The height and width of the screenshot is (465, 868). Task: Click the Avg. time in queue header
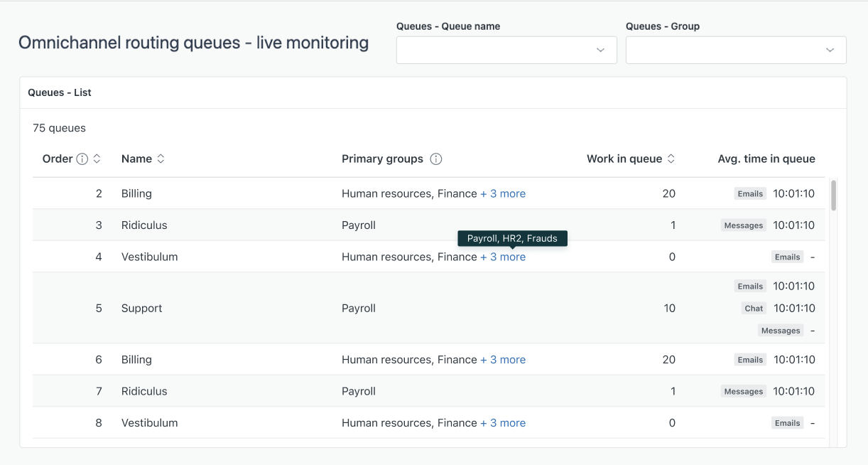coord(766,159)
